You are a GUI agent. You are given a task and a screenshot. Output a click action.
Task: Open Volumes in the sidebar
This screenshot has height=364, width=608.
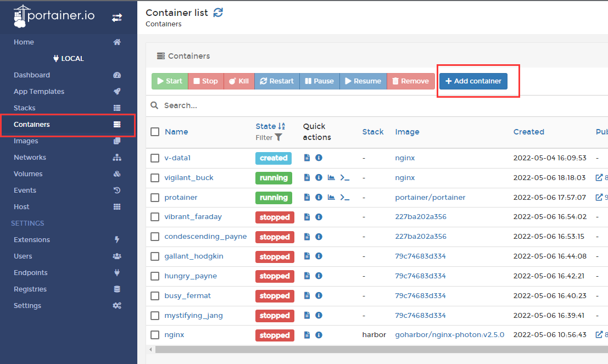[x=68, y=173]
